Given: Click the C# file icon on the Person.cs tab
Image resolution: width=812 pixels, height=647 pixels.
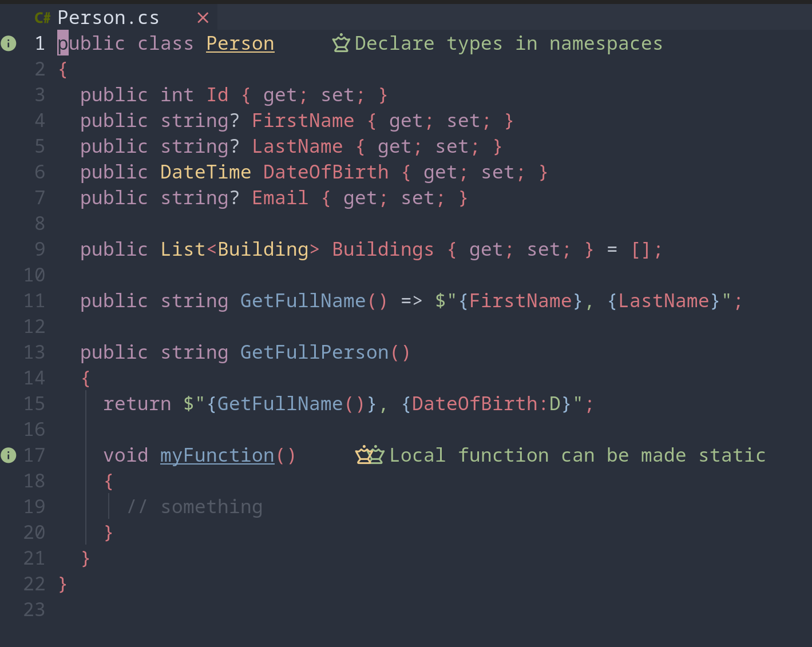Looking at the screenshot, I should (42, 18).
